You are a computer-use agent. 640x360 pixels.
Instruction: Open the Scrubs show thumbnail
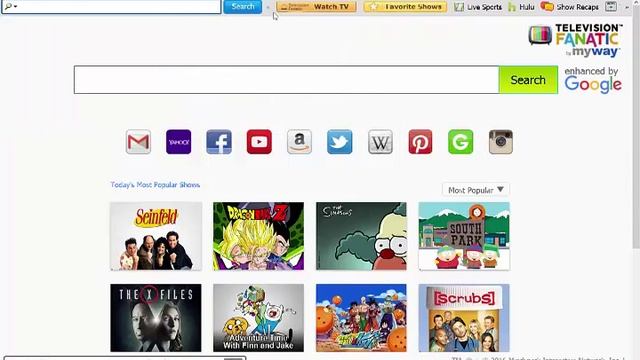point(464,318)
